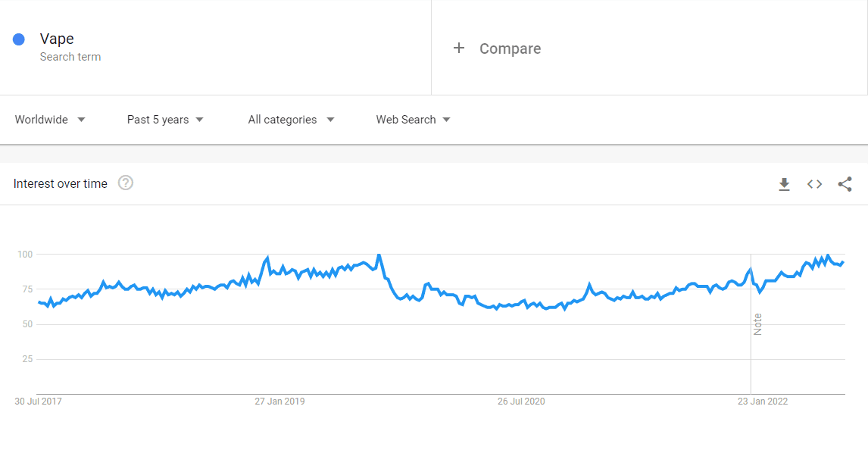Open the embed code icon

pyautogui.click(x=814, y=184)
